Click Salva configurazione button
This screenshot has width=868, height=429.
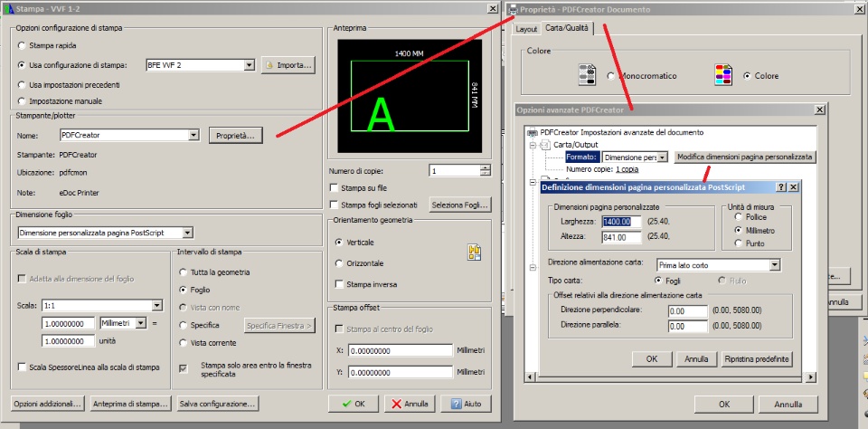pyautogui.click(x=218, y=404)
